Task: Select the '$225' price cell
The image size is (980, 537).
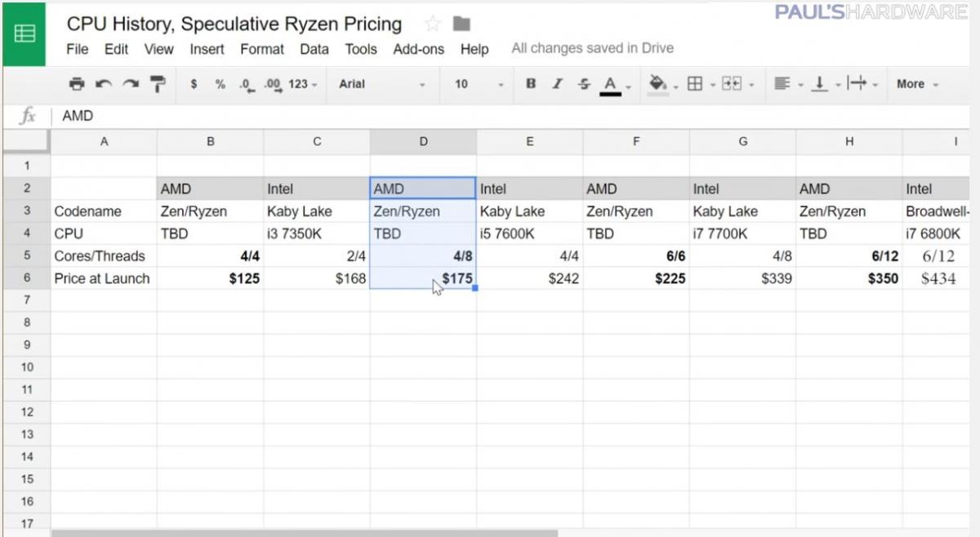Action: pyautogui.click(x=636, y=278)
